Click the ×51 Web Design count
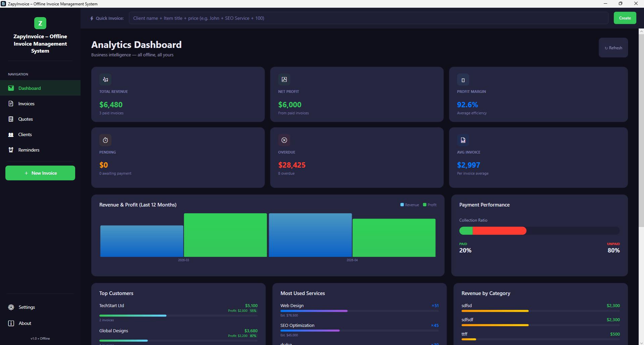This screenshot has height=345, width=644. tap(435, 305)
